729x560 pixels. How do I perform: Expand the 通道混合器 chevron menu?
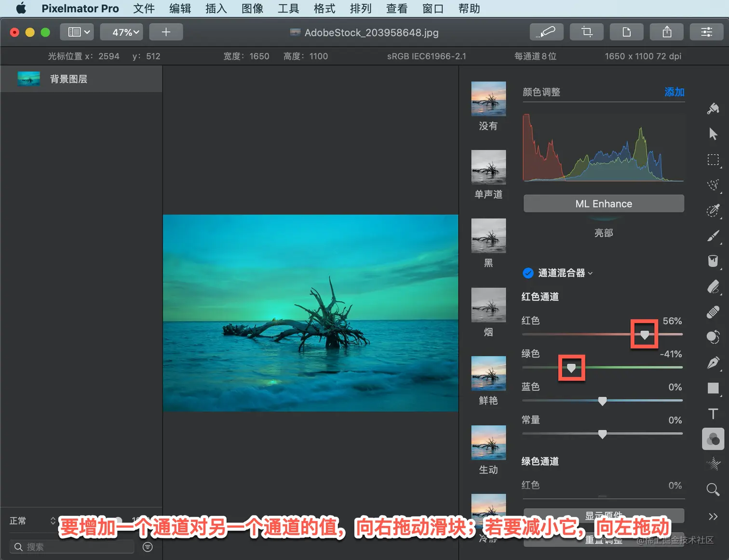pyautogui.click(x=590, y=273)
